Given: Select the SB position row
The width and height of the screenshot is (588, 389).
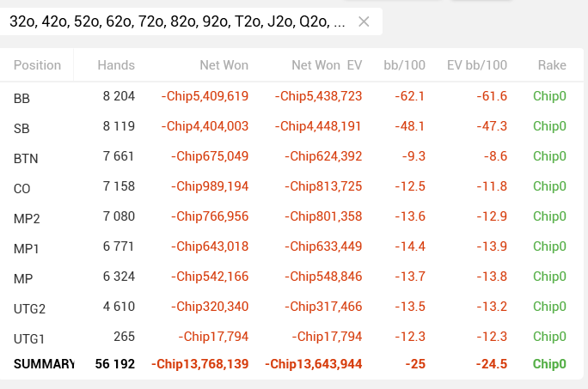Looking at the screenshot, I should point(22,127).
